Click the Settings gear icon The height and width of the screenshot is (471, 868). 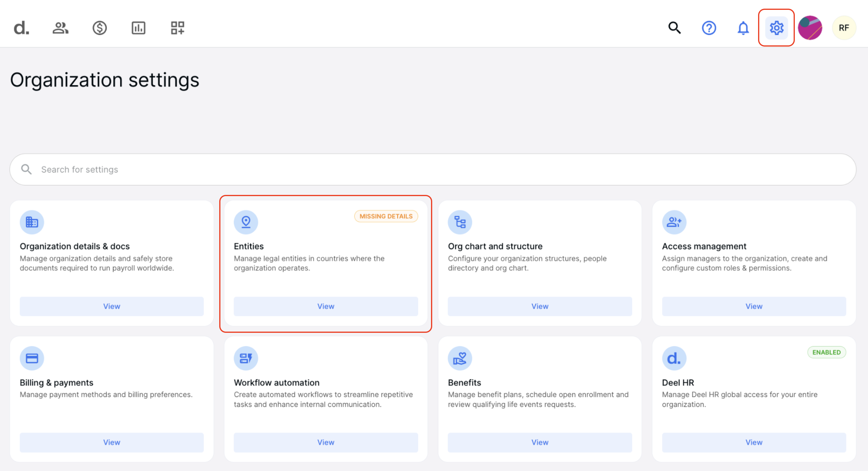776,28
